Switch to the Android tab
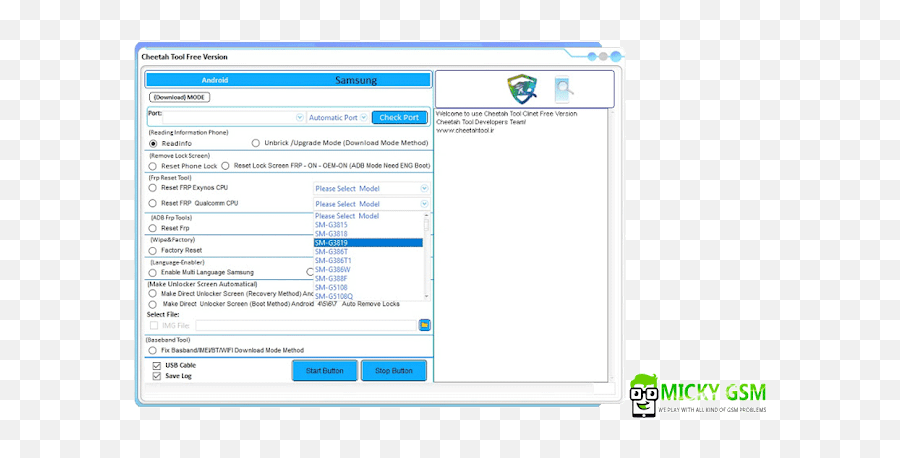This screenshot has height=458, width=900. click(215, 80)
